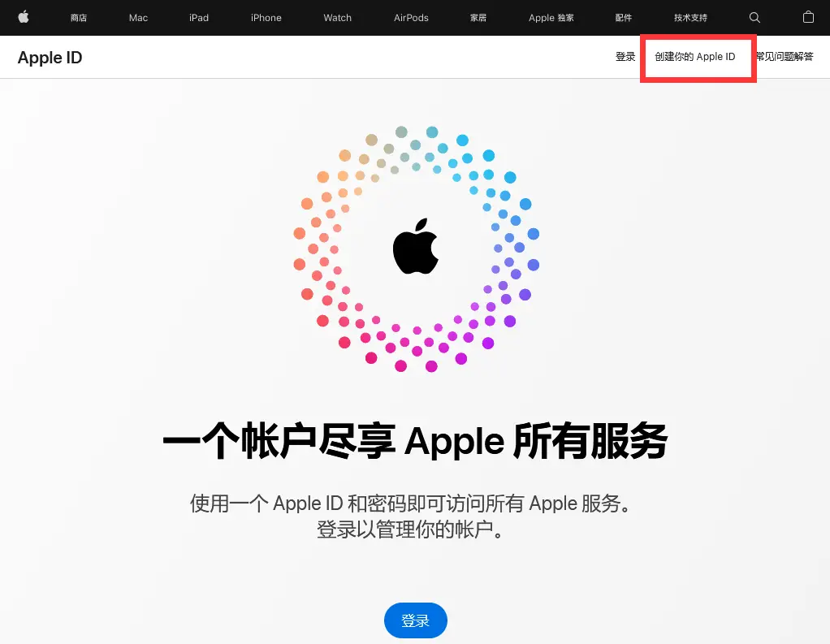
Task: Open the Apple 独家 menu item
Action: pos(551,18)
